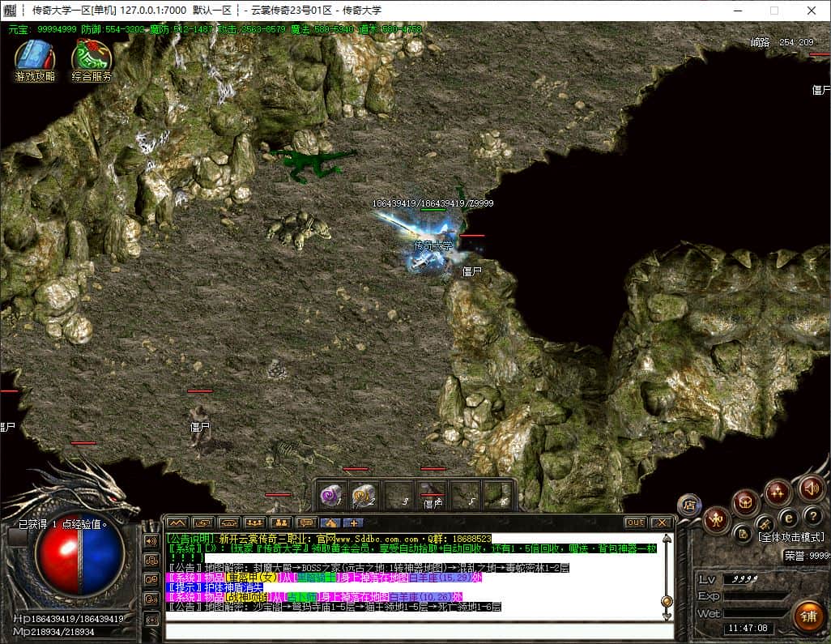Select empty quick slot 6
This screenshot has height=644, width=831.
point(498,496)
